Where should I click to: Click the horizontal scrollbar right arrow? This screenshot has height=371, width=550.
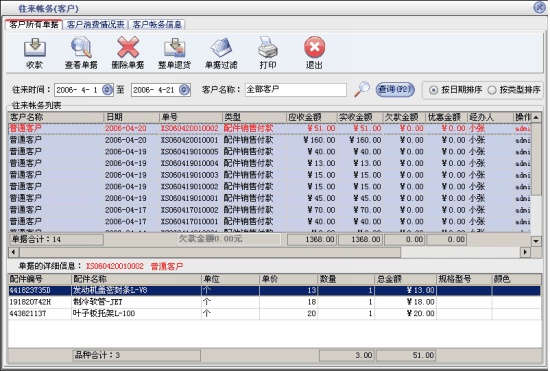(x=525, y=252)
